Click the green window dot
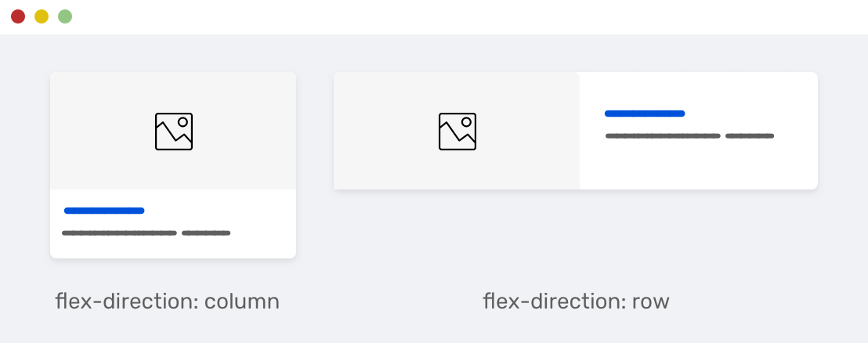 pos(65,16)
